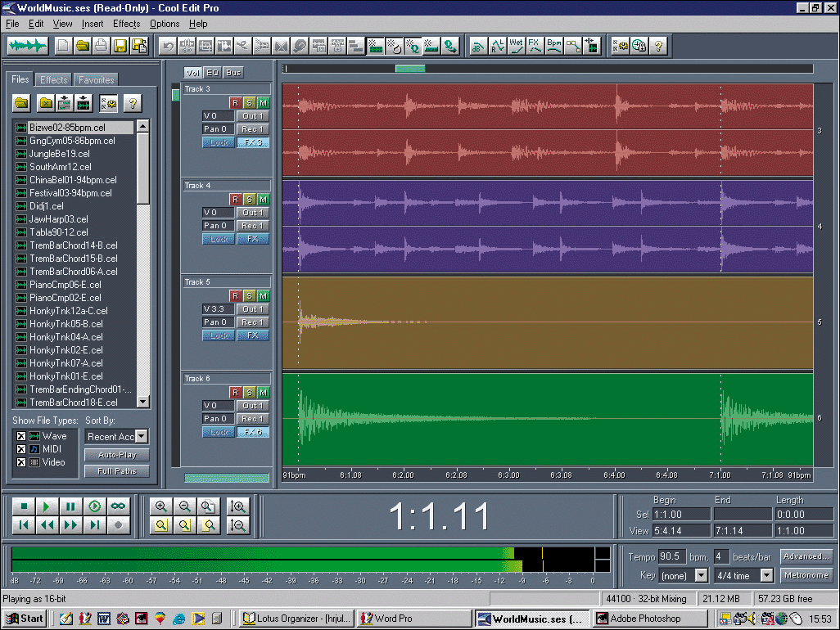Switch to the Favorites tab

(96, 79)
